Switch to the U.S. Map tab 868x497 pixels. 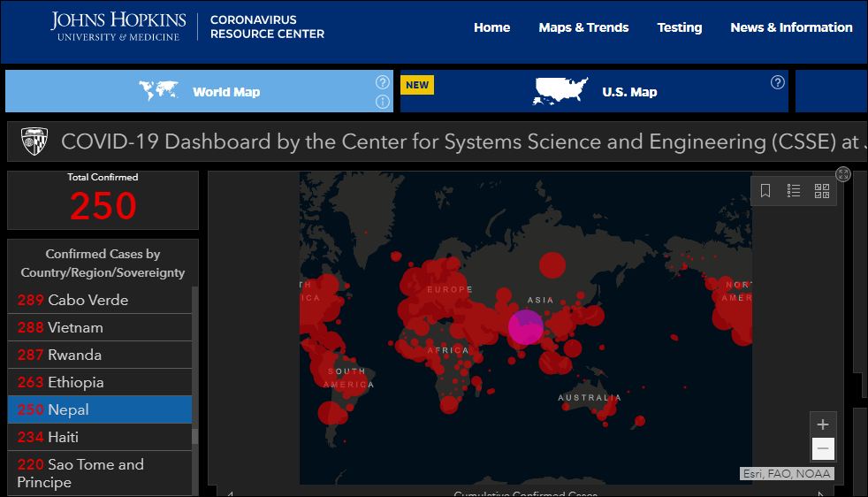tap(594, 91)
